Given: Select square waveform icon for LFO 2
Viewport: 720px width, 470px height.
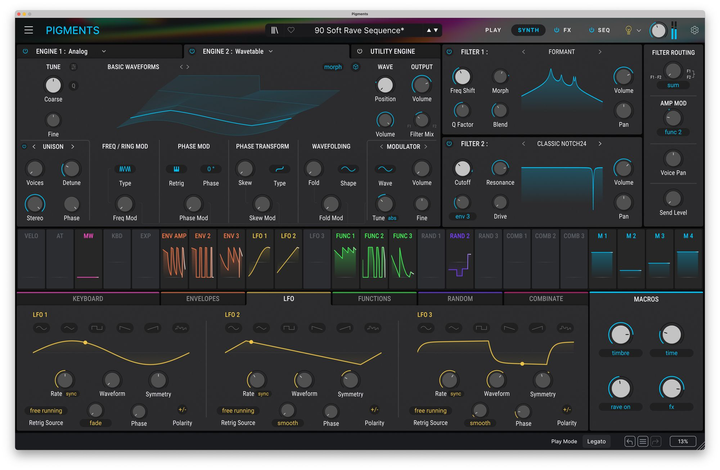Looking at the screenshot, I should coord(289,328).
